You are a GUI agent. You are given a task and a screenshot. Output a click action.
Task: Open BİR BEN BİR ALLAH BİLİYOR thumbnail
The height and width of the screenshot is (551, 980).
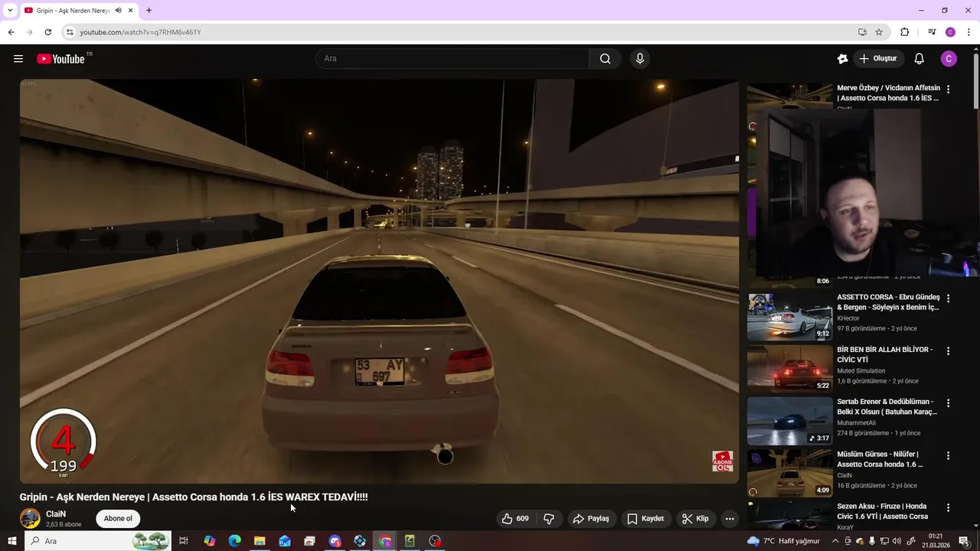click(x=790, y=369)
